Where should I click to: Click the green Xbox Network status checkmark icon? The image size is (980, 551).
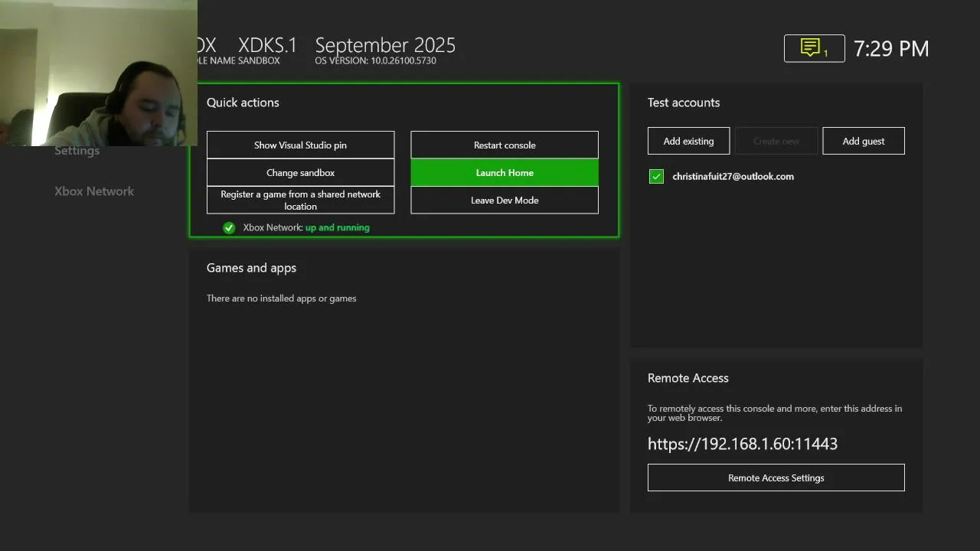point(229,227)
